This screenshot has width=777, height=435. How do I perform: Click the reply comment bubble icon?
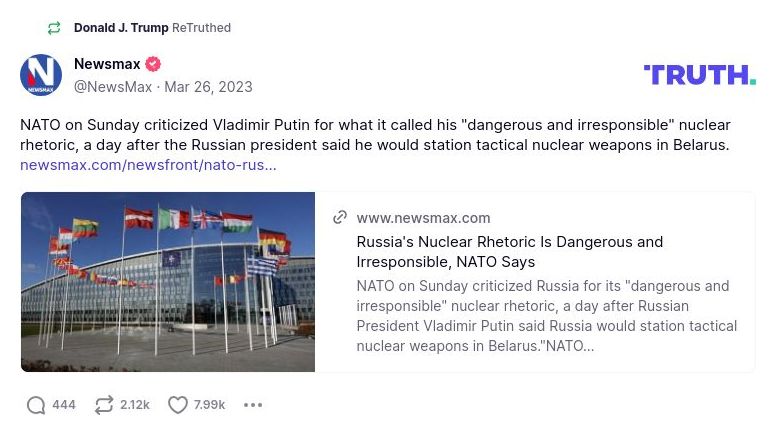(36, 405)
